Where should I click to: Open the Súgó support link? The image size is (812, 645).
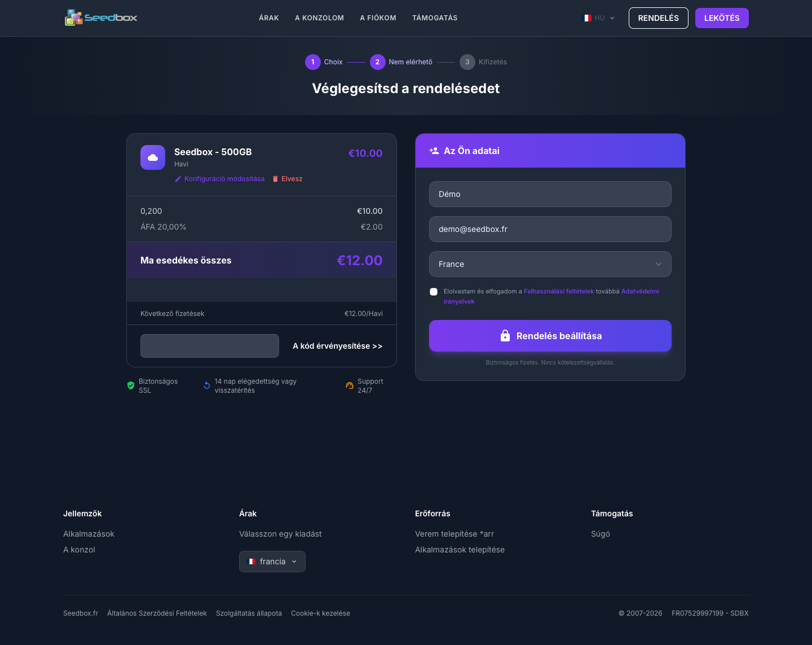pyautogui.click(x=601, y=534)
